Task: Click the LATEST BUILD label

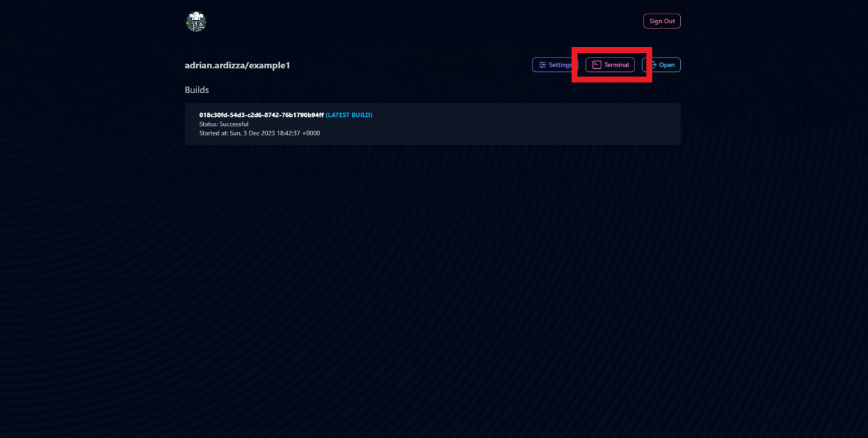Action: 349,115
